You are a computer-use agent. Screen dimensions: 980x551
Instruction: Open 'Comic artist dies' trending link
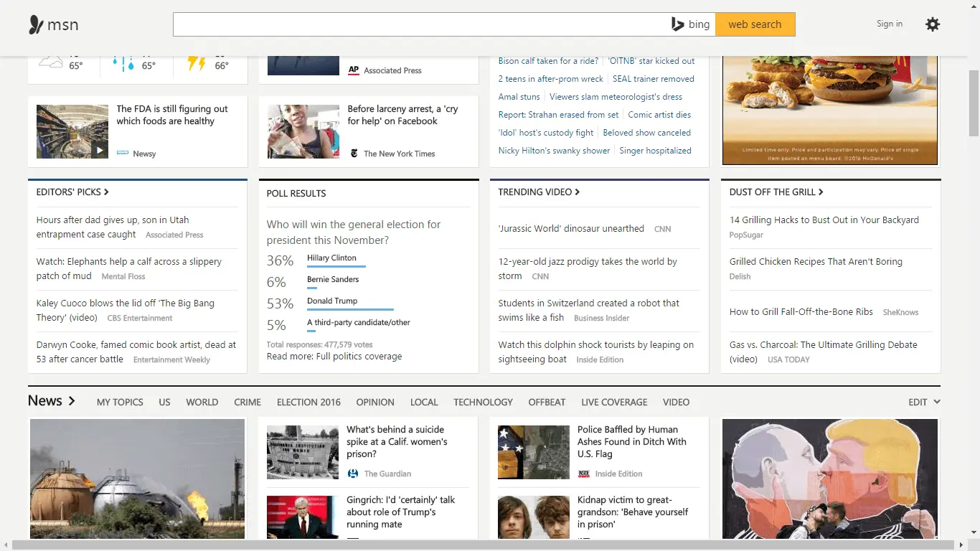[x=659, y=115]
